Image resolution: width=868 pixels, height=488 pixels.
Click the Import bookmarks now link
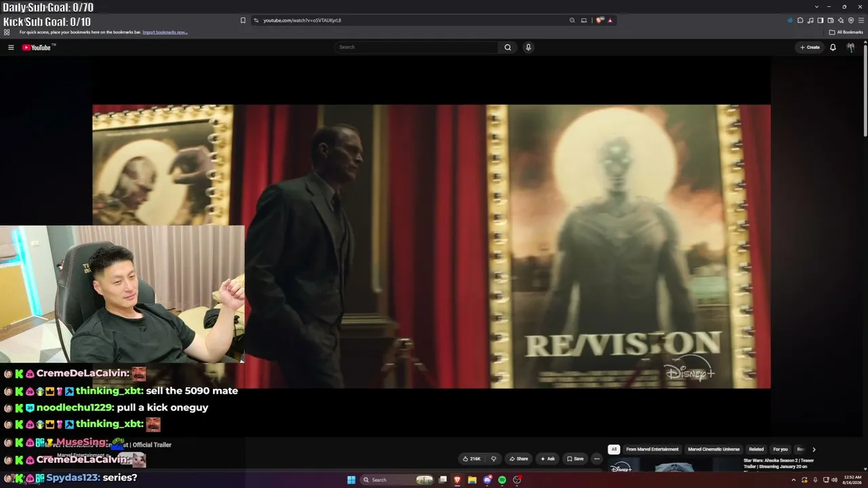(x=165, y=32)
